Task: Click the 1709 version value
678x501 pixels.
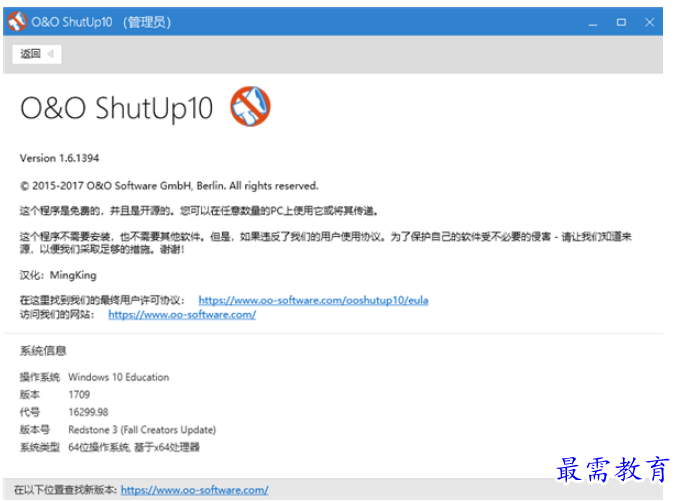Action: [x=79, y=394]
